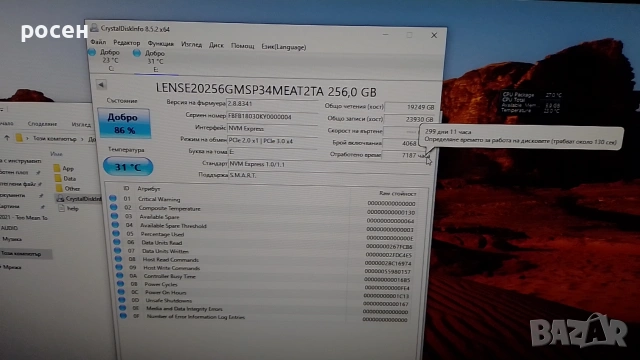Click the Data Units Read status circle
Viewport: 640px width, 360px height.
tap(117, 242)
